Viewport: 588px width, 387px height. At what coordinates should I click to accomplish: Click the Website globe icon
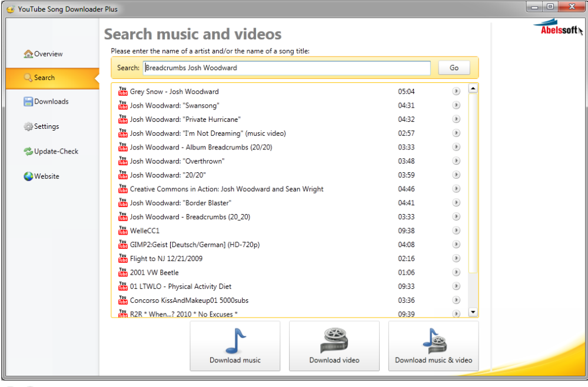click(28, 176)
